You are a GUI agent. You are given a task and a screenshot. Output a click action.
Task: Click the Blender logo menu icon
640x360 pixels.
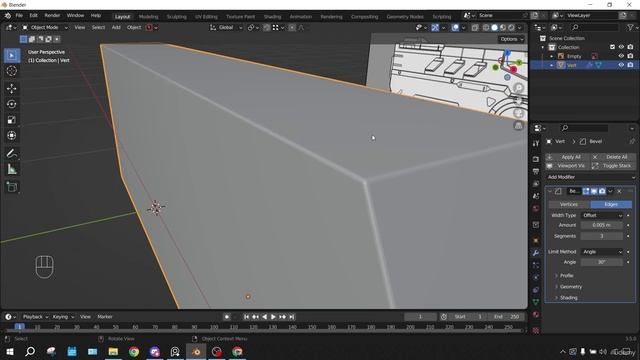coord(8,16)
